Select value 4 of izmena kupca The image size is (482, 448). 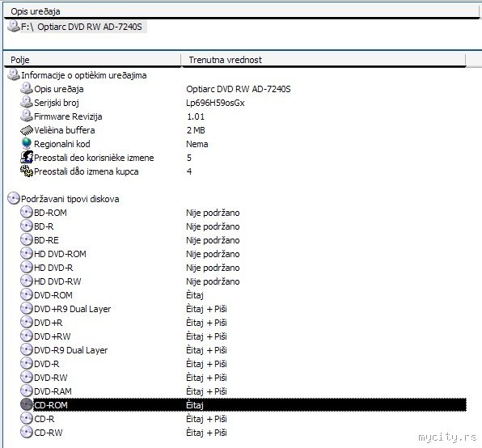189,171
